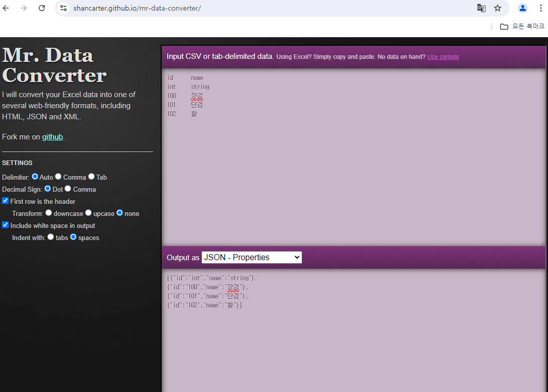The image size is (548, 392).
Task: Click inside the JSON output textarea
Action: click(x=354, y=330)
